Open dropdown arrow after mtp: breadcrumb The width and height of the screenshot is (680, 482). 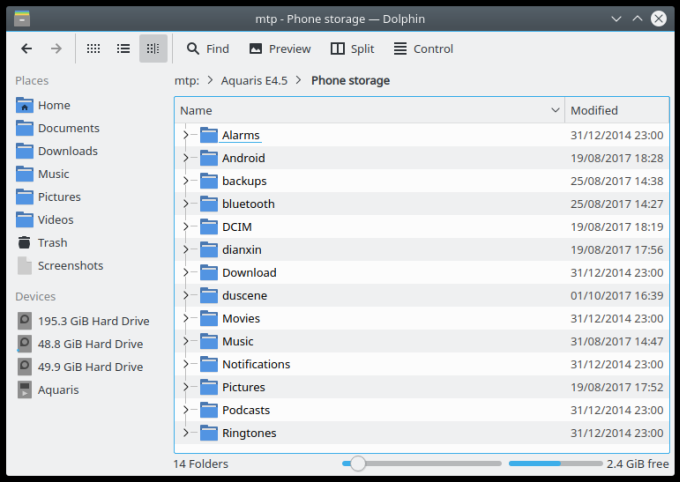(210, 80)
